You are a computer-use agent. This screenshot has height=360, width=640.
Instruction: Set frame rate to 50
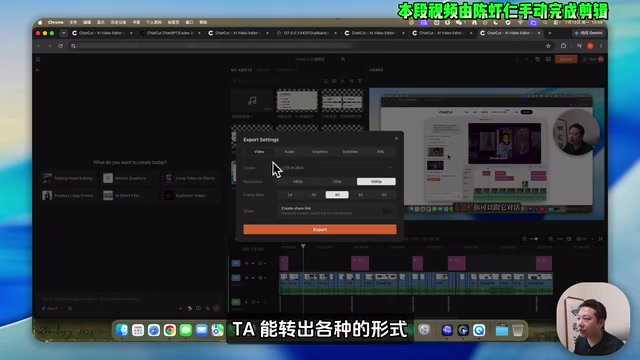[360, 195]
